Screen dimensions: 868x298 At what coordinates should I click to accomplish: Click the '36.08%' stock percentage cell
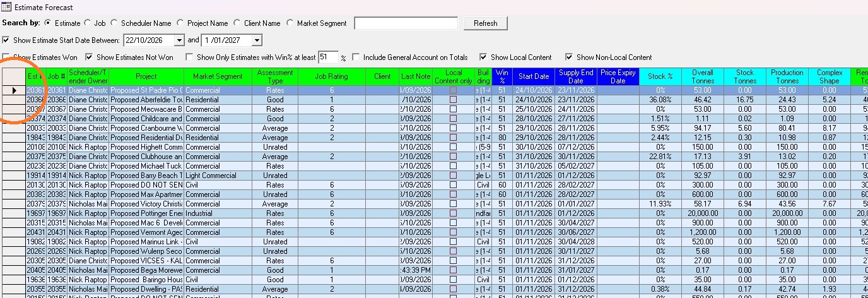click(660, 100)
